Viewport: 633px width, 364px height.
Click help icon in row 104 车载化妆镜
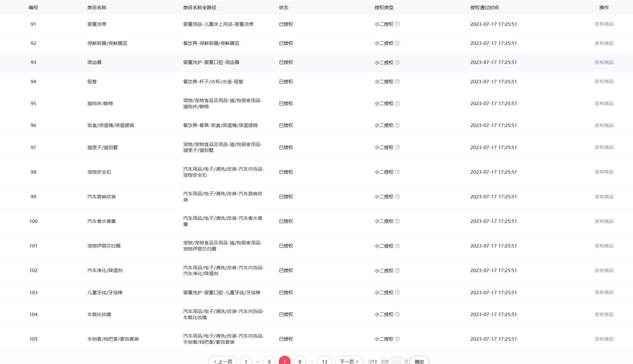point(397,315)
